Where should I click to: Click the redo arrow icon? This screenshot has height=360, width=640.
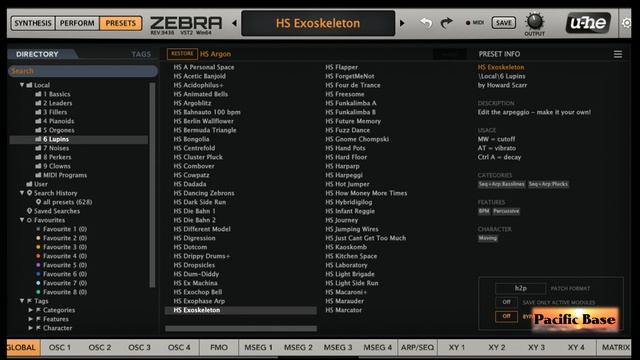pyautogui.click(x=447, y=23)
